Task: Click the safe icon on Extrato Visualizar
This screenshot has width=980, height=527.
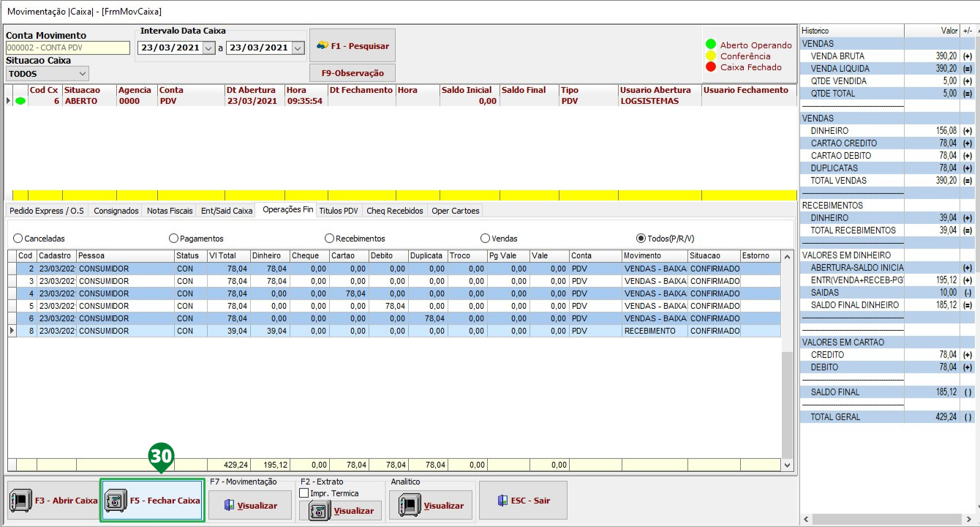Action: (320, 511)
